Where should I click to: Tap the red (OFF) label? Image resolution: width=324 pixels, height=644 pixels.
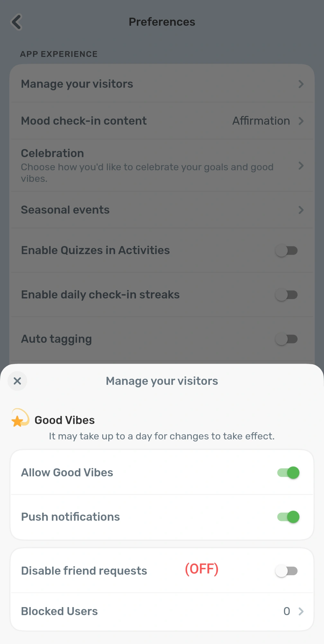[202, 569]
